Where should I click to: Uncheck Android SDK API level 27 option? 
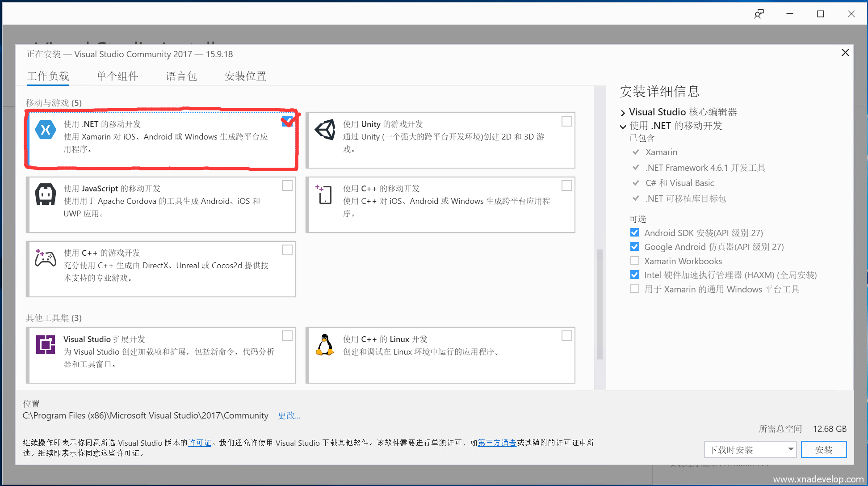(x=634, y=232)
